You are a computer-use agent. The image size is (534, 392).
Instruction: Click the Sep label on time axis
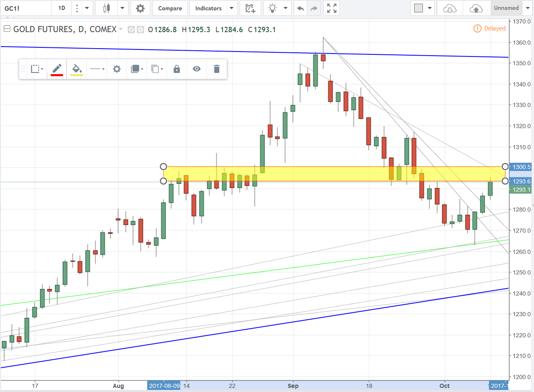click(293, 386)
